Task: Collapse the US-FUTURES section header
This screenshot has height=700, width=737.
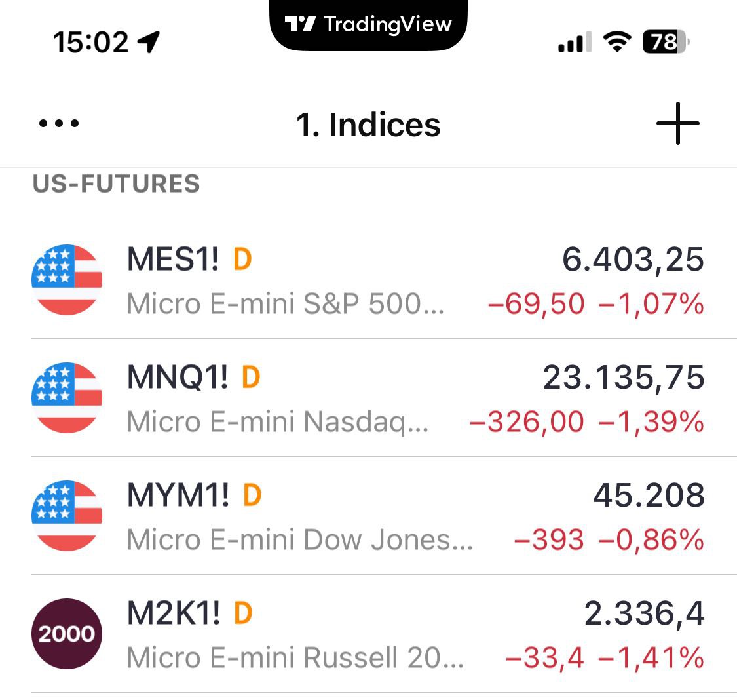Action: 116,184
